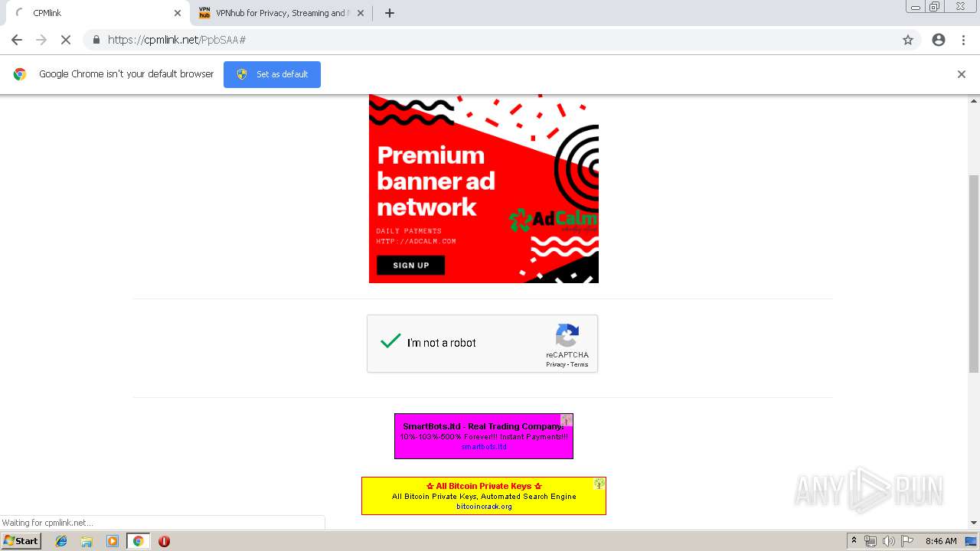This screenshot has height=551, width=980.
Task: Open the AdCalm logo in banner
Action: (x=553, y=220)
